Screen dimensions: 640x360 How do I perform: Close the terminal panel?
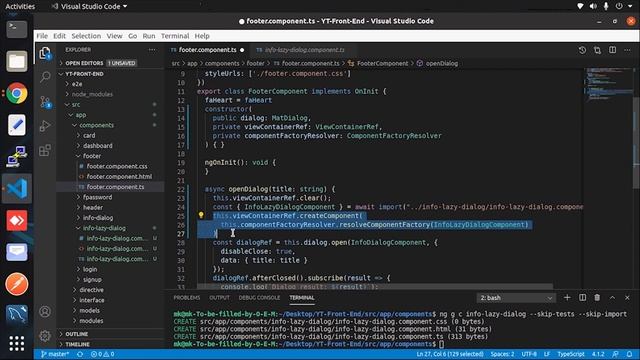point(627,298)
